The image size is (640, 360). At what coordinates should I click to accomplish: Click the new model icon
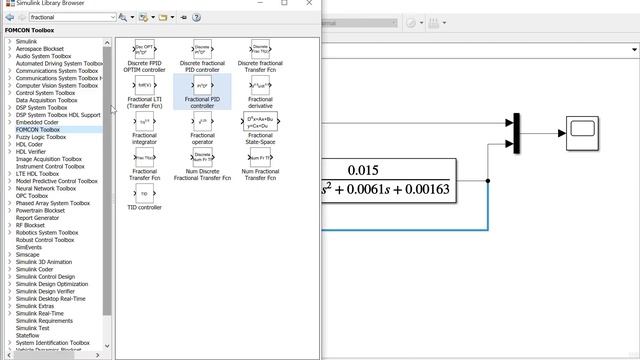tap(143, 17)
